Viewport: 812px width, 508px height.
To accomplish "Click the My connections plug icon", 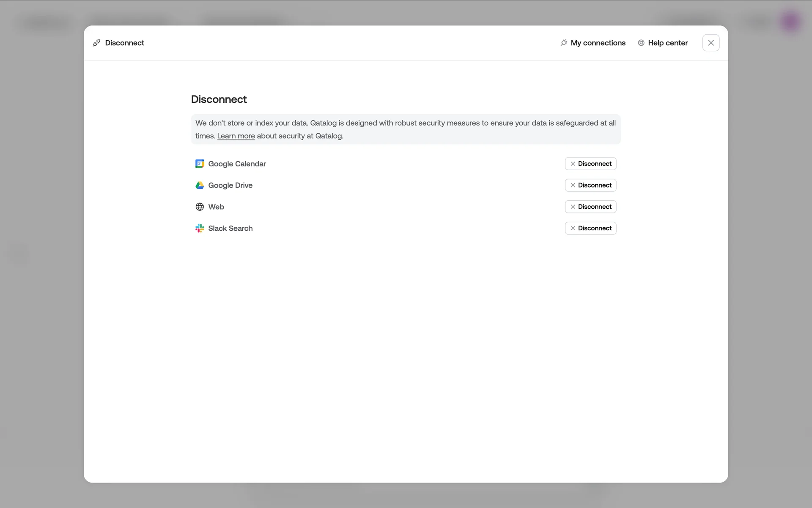I will coord(564,43).
